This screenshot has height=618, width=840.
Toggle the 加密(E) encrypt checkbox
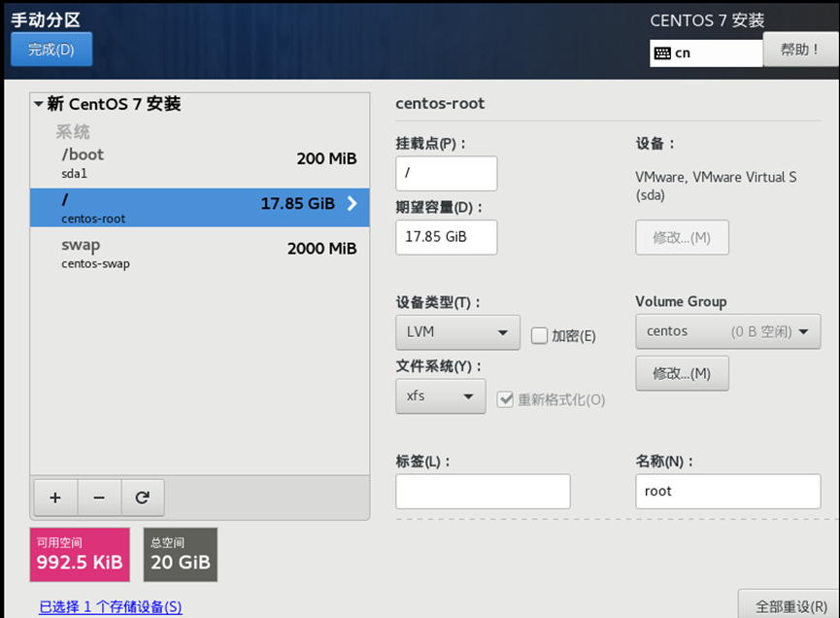[x=539, y=336]
